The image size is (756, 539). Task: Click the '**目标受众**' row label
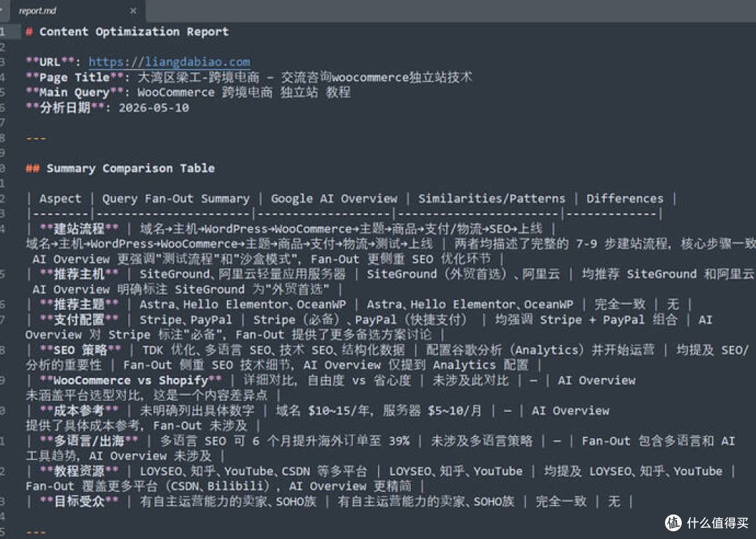(79, 501)
